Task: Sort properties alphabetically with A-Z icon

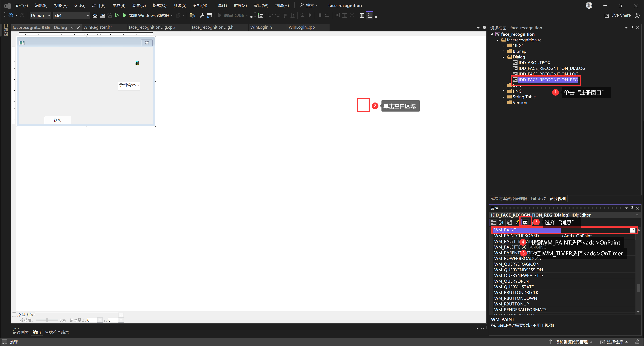Action: point(501,222)
